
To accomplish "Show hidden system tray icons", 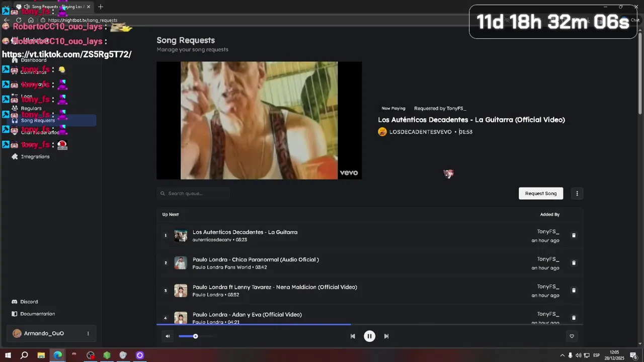I will tap(562, 355).
